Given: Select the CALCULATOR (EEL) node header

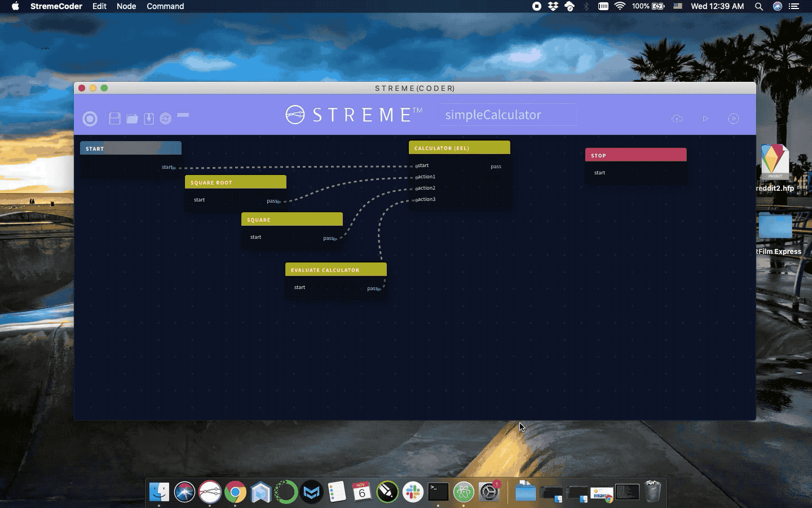Looking at the screenshot, I should tap(460, 147).
